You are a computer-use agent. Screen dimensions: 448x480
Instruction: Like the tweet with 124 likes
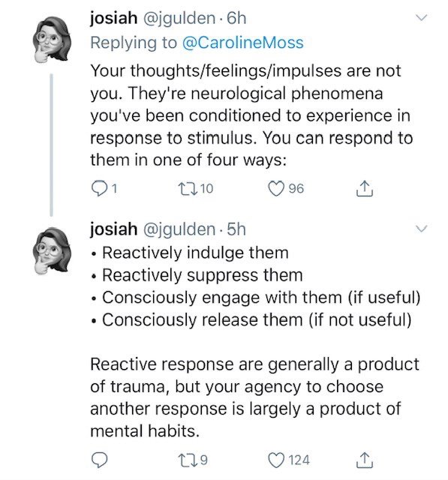coord(276,460)
